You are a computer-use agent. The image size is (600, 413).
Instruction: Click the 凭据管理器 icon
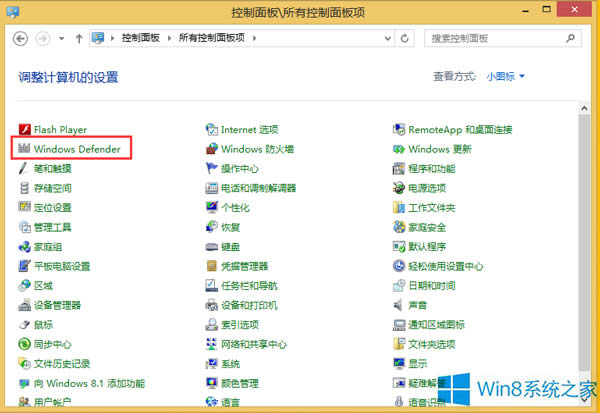point(212,266)
